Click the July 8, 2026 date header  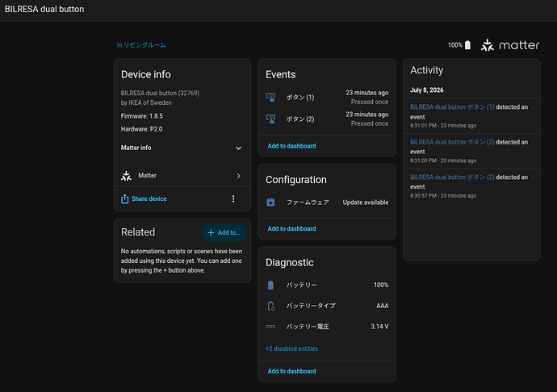[427, 90]
